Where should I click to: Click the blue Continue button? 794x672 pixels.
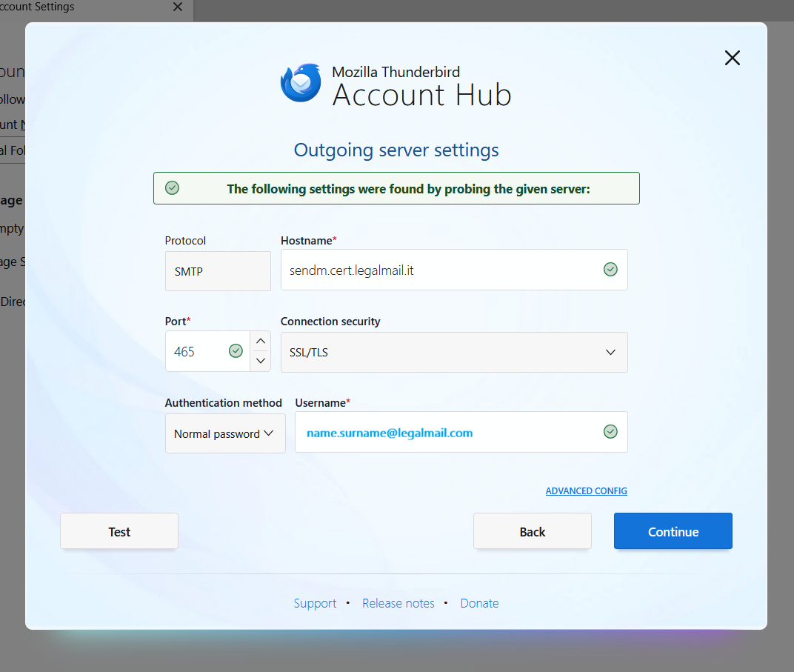coord(673,531)
